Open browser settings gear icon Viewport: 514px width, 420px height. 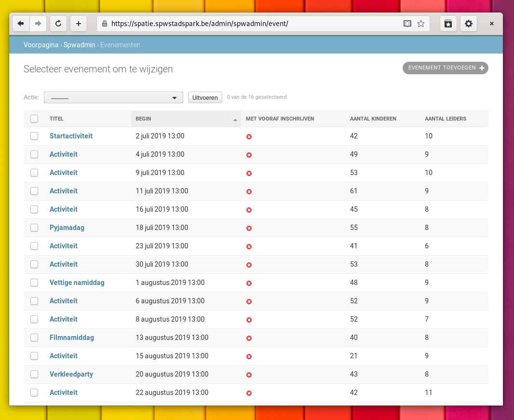(x=468, y=23)
